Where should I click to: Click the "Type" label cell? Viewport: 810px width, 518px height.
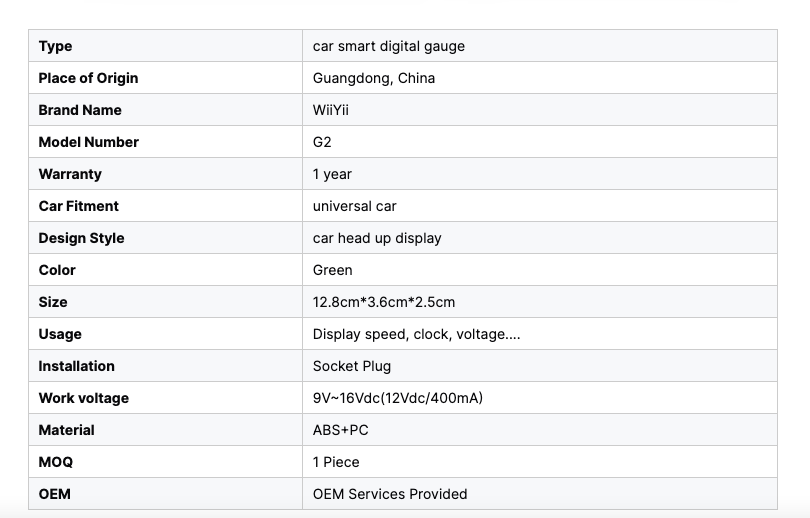(x=56, y=46)
